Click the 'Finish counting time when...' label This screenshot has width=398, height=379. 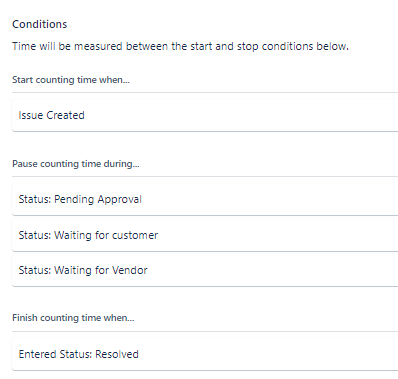click(73, 318)
